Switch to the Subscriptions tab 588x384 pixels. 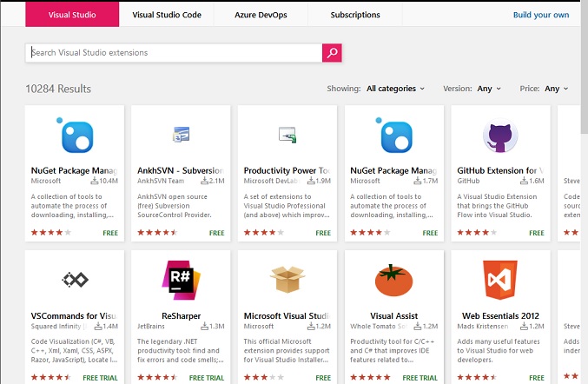coord(355,15)
